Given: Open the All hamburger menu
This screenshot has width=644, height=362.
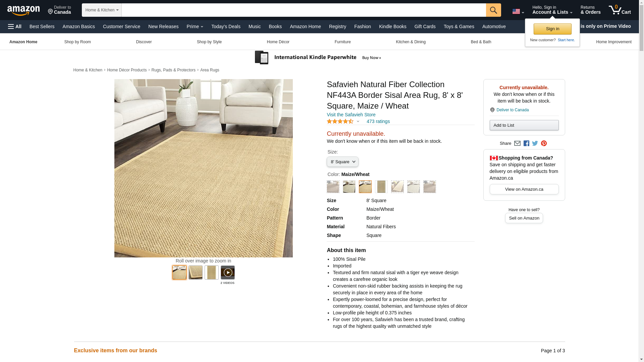Looking at the screenshot, I should click(15, 26).
